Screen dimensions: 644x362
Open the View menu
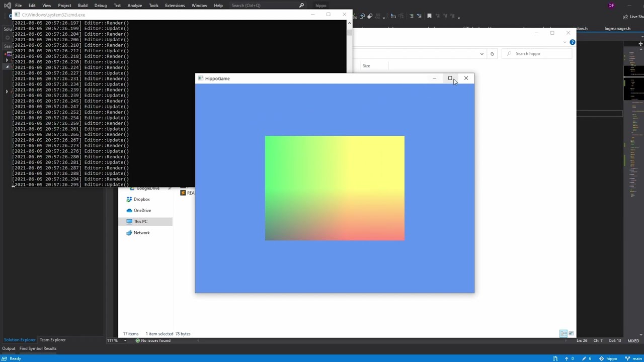pos(46,6)
